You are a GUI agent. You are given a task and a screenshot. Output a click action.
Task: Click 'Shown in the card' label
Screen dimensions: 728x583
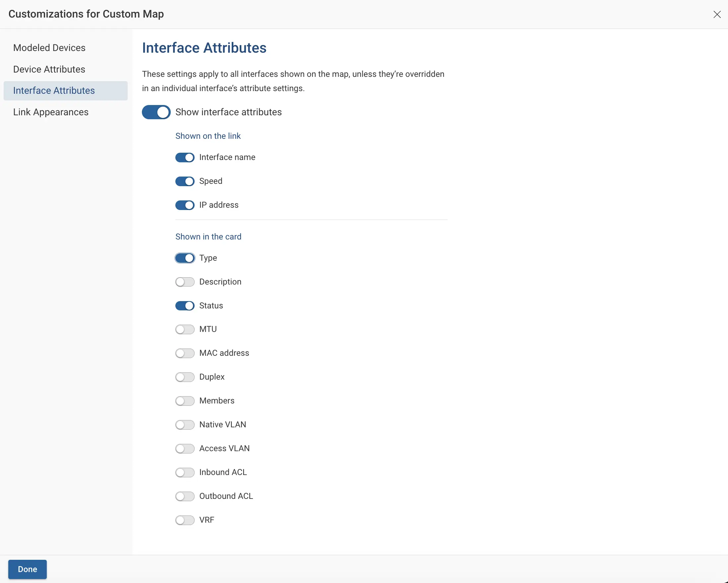click(x=208, y=237)
